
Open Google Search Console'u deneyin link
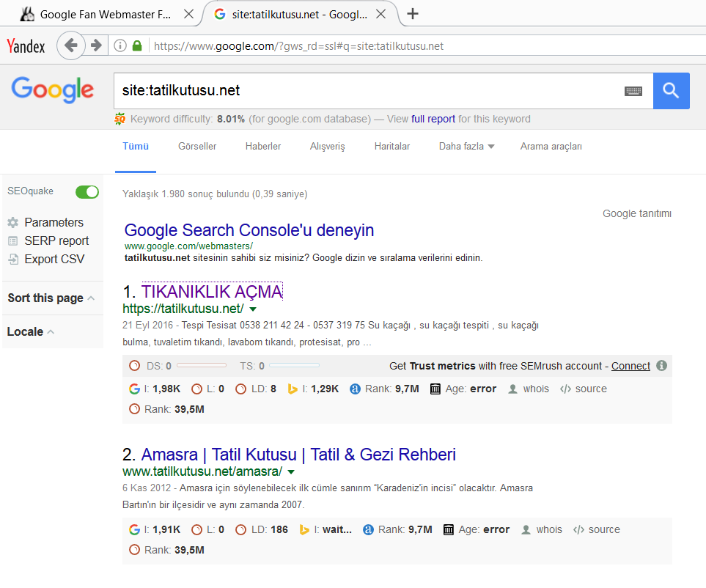249,230
